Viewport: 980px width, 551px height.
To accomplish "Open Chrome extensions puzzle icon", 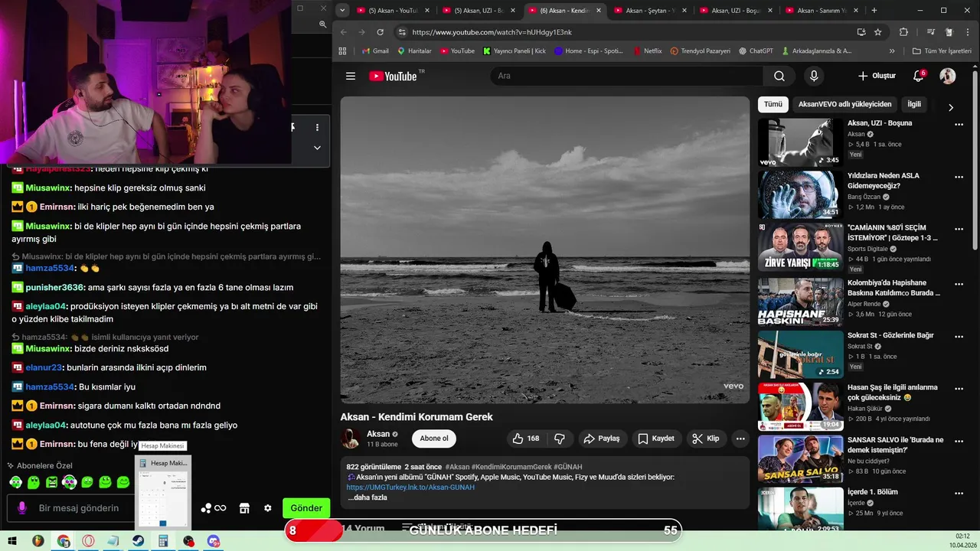I will pos(903,32).
